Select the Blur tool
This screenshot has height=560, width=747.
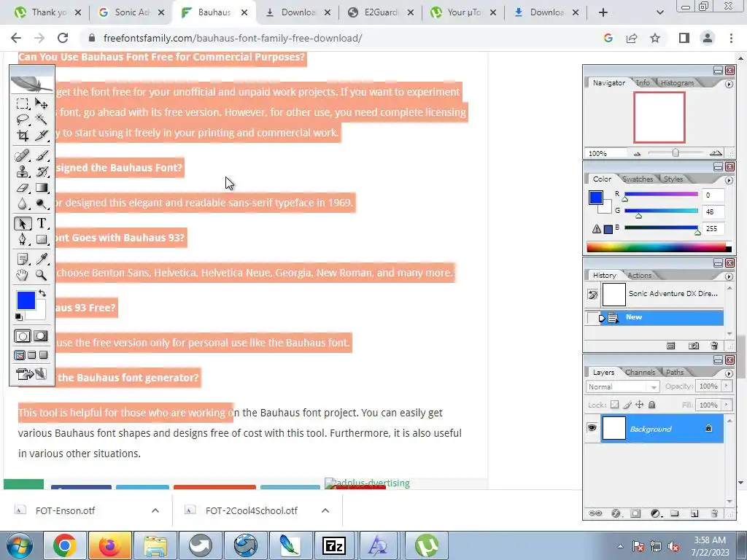coord(22,204)
